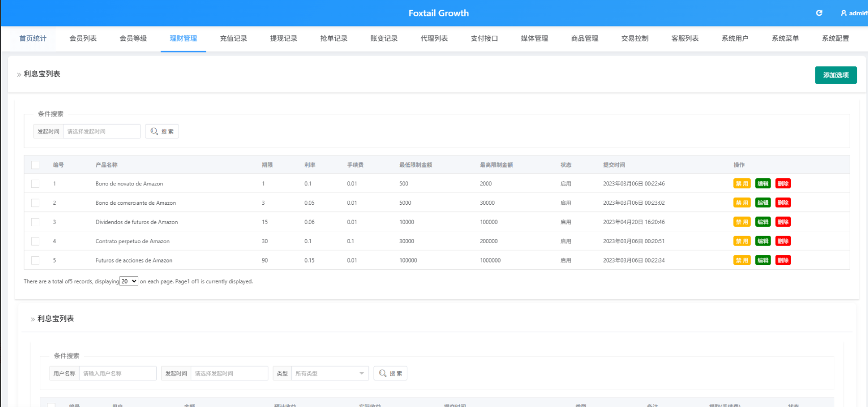Image resolution: width=868 pixels, height=407 pixels.
Task: Delete the Dividendos de futuros de Amazon product
Action: [x=783, y=222]
